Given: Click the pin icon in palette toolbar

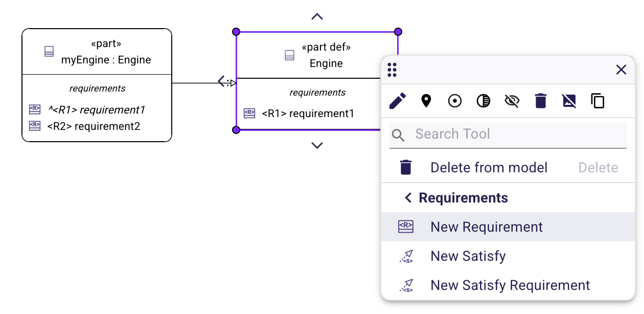Looking at the screenshot, I should point(426,101).
